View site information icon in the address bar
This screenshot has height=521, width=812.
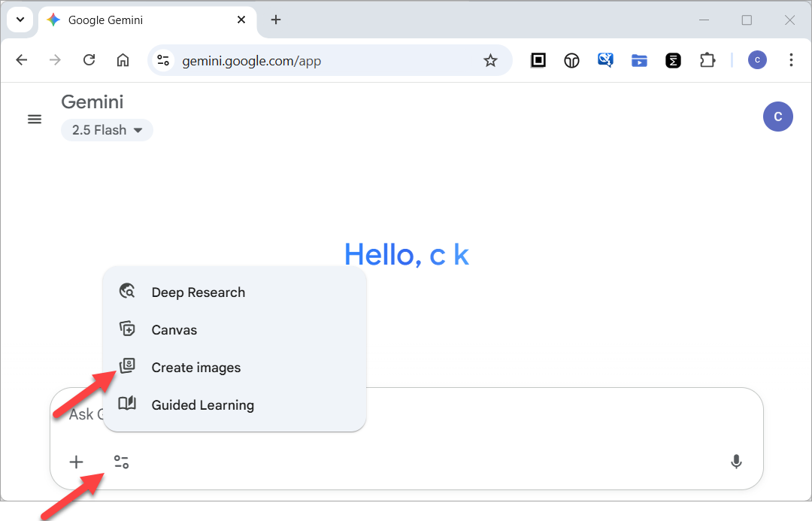pyautogui.click(x=164, y=61)
